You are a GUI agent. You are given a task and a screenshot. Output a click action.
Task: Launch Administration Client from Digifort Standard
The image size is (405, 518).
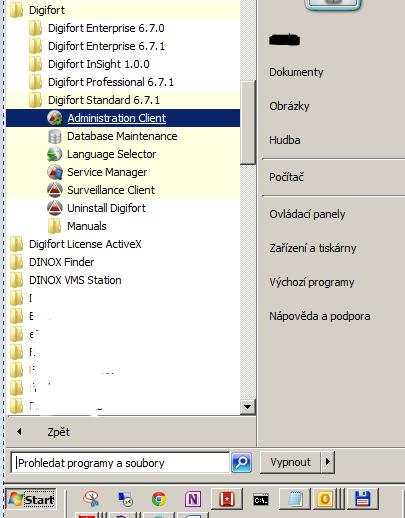123,118
